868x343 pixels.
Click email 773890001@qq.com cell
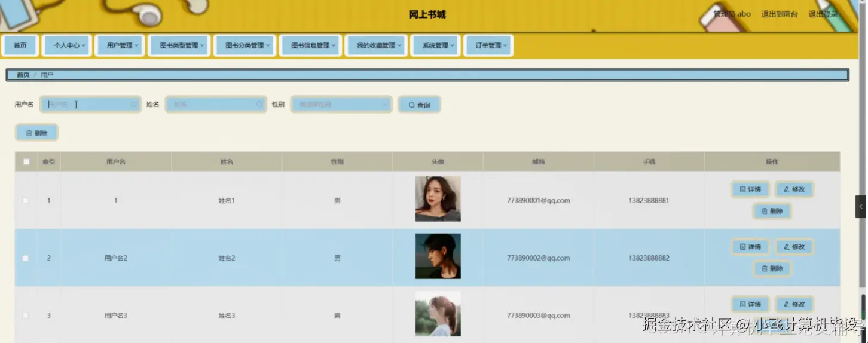pos(538,201)
